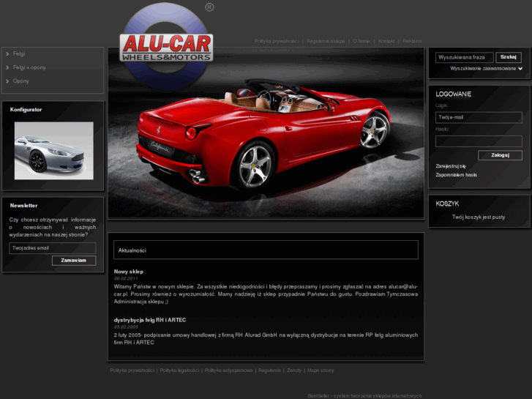Image resolution: width=532 pixels, height=399 pixels.
Task: Open footer link Zwroty
Action: coord(294,370)
